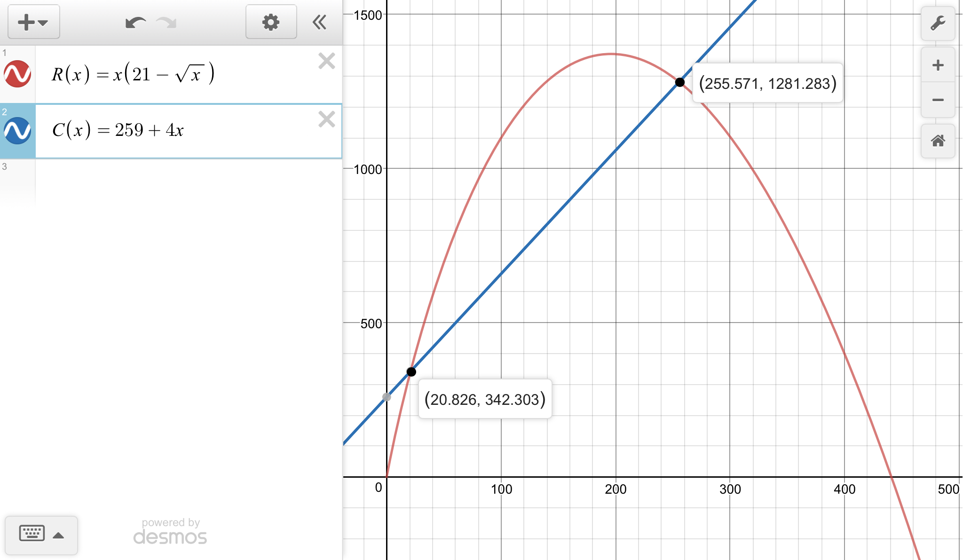This screenshot has height=560, width=963.
Task: Click the gray y-intercept point on blue line
Action: (387, 397)
